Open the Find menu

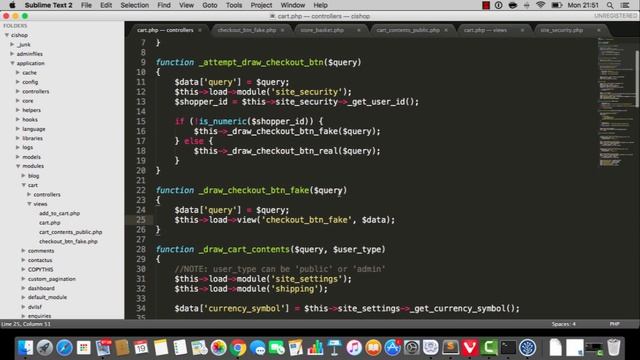[x=164, y=5]
